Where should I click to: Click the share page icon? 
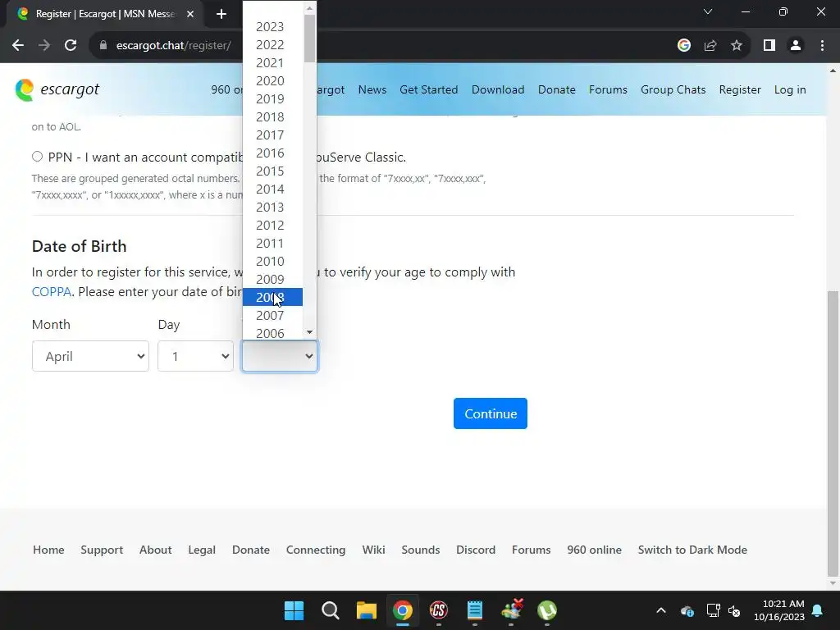pyautogui.click(x=710, y=46)
